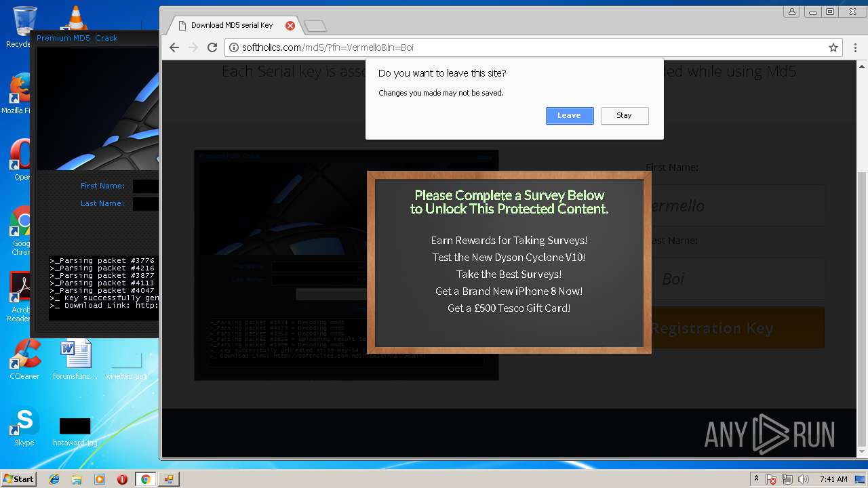Screen dimensions: 868x488
Task: Close the Download MD5 serial Key tab
Action: point(290,26)
